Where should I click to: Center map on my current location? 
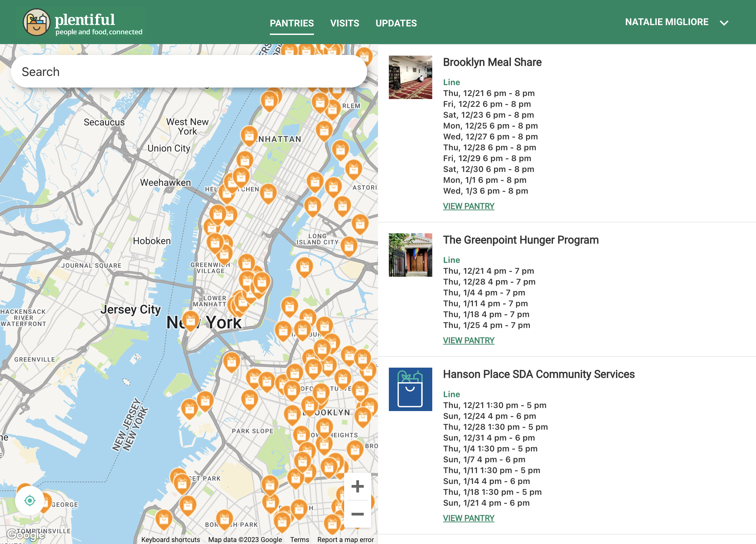(x=30, y=501)
